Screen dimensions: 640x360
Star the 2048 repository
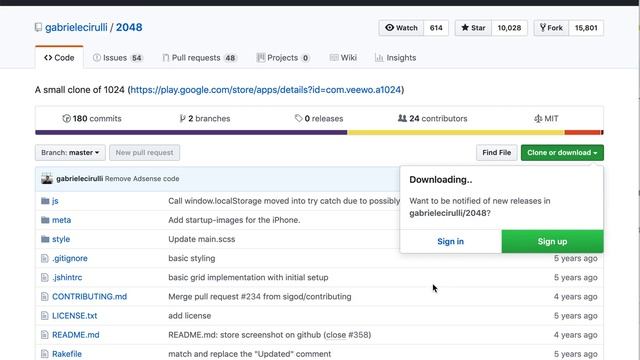click(473, 28)
